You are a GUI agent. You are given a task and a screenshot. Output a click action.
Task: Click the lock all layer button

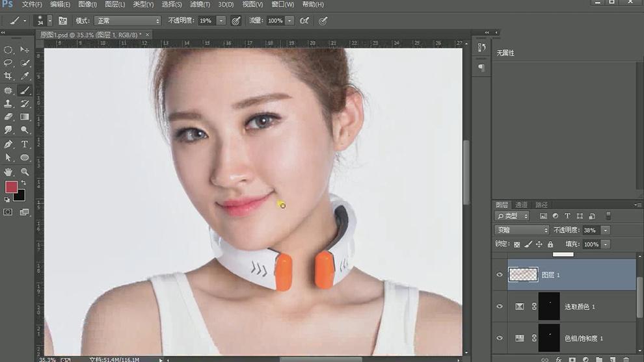[x=550, y=244]
